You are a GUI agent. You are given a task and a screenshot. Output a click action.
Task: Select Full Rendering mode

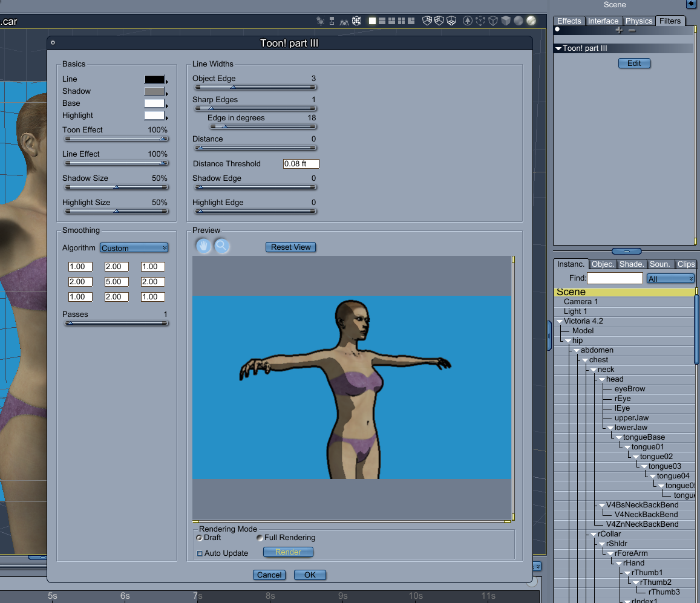(260, 538)
